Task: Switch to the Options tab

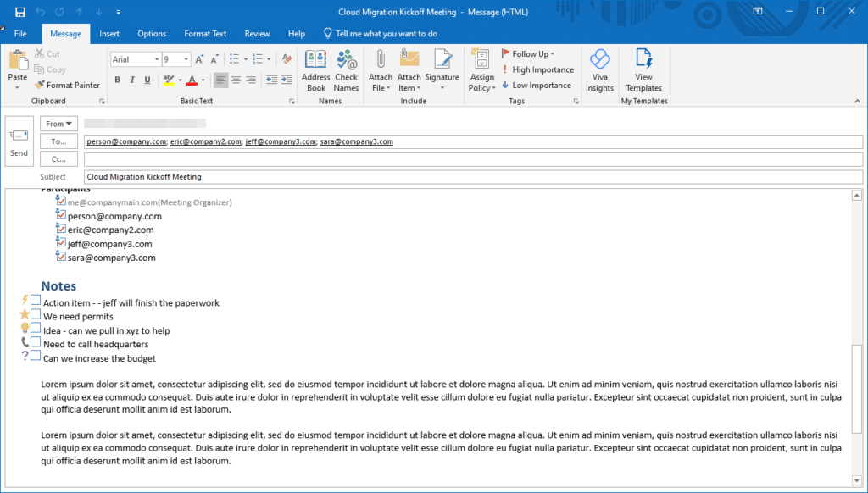Action: click(x=152, y=34)
